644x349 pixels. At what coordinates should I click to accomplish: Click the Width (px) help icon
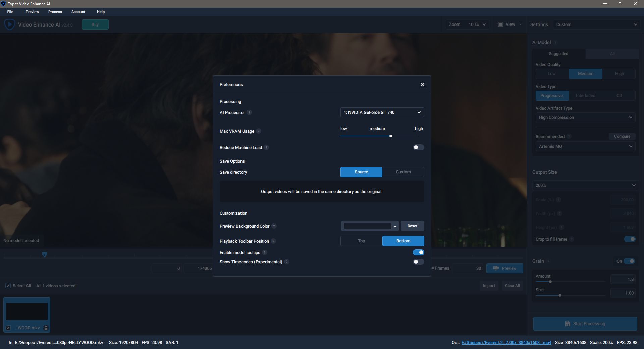click(560, 213)
